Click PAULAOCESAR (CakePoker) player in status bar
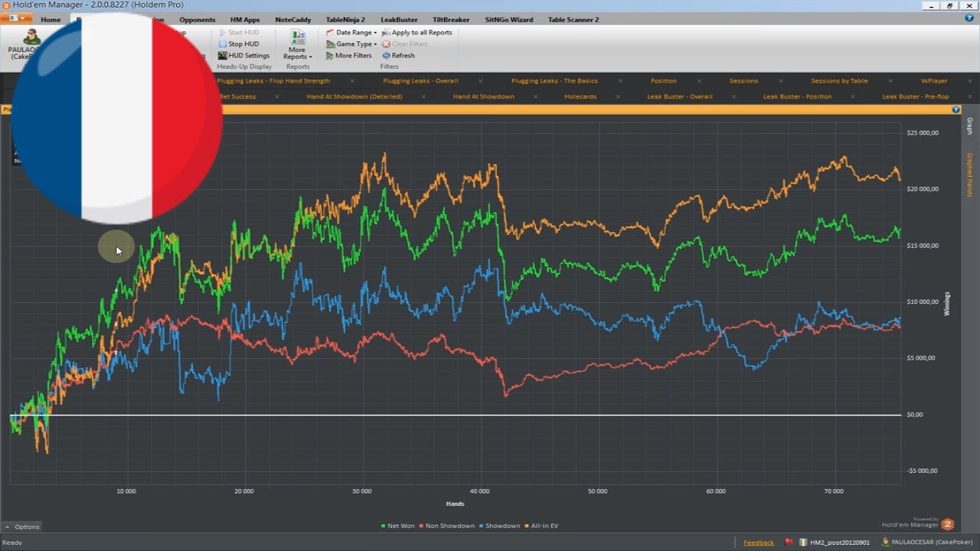980x551 pixels. [x=927, y=543]
